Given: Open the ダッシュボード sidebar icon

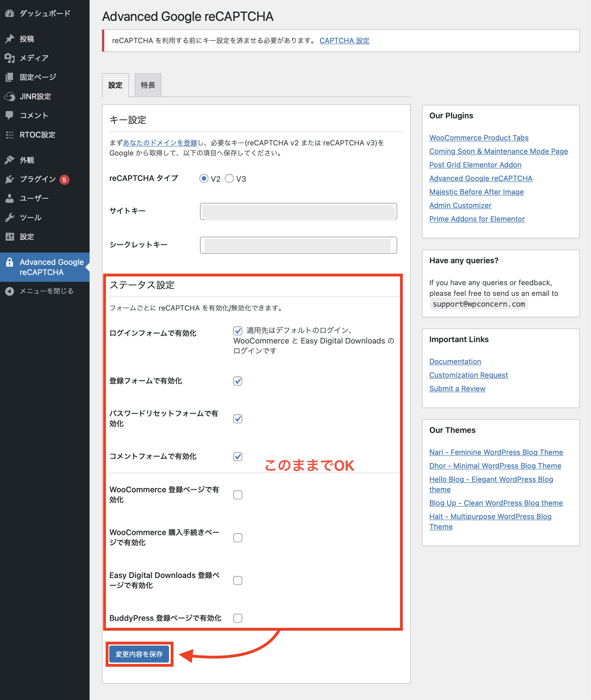Looking at the screenshot, I should pyautogui.click(x=10, y=14).
